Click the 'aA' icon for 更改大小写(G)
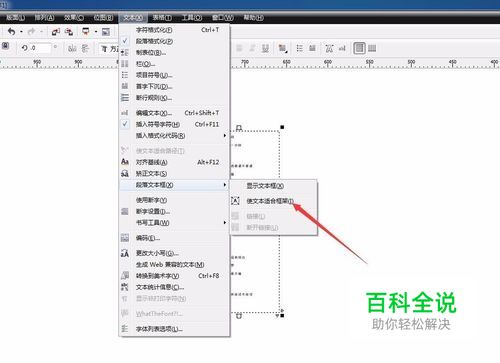The width and height of the screenshot is (500, 363). coord(125,253)
